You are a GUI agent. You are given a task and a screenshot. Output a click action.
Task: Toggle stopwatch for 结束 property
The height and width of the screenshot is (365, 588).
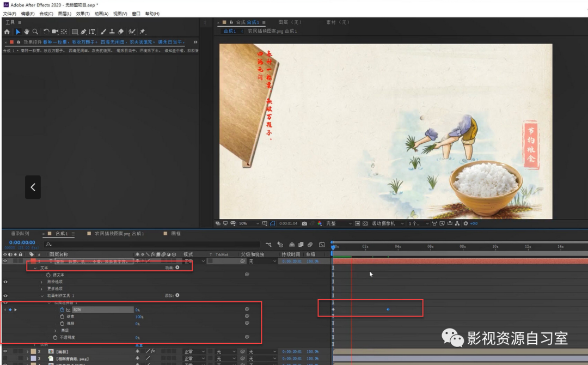point(62,317)
